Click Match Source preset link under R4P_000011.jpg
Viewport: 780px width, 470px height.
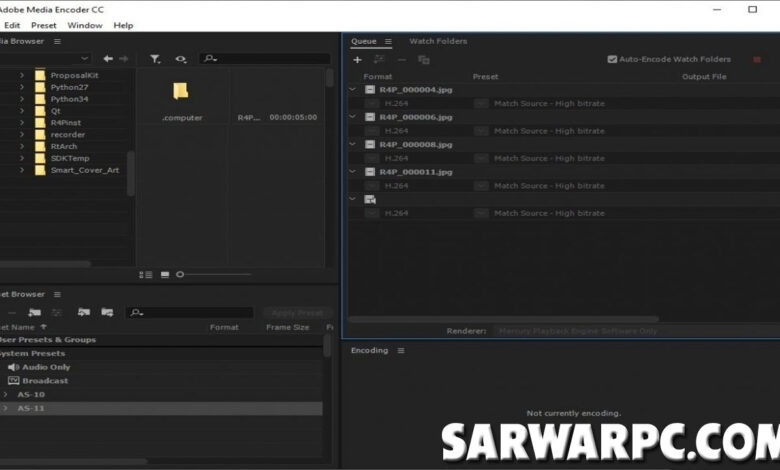coord(549,186)
